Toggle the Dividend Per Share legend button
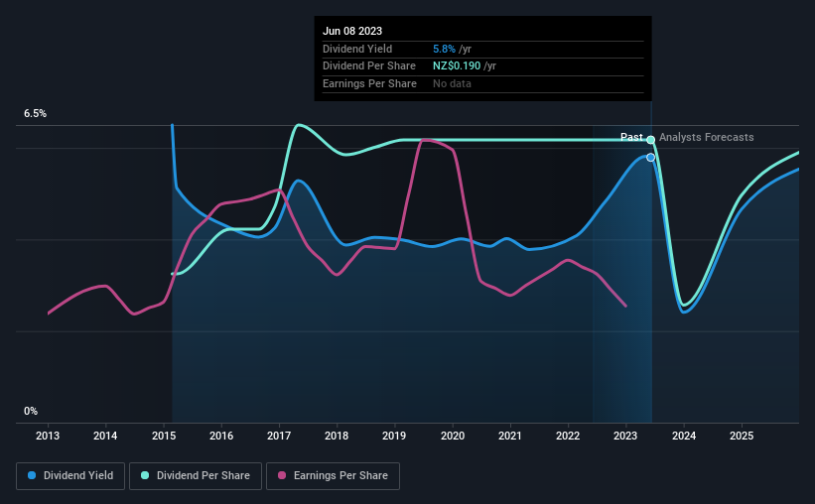 pyautogui.click(x=196, y=476)
